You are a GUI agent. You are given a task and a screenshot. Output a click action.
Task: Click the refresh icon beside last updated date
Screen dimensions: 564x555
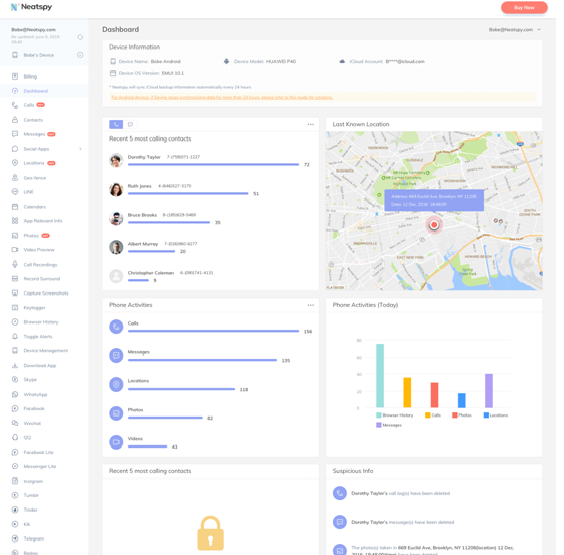pyautogui.click(x=80, y=37)
